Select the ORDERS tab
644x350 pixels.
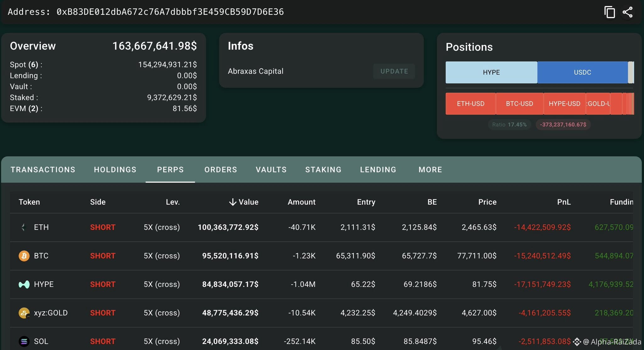point(221,169)
